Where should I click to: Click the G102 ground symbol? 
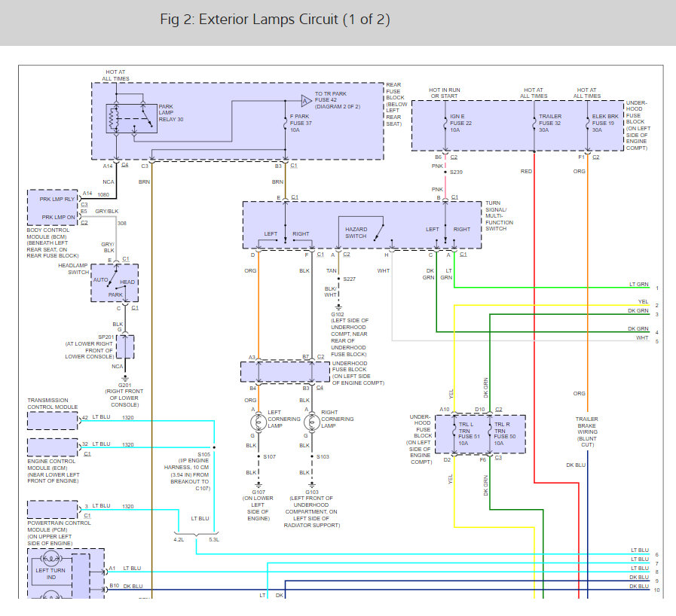click(x=338, y=306)
